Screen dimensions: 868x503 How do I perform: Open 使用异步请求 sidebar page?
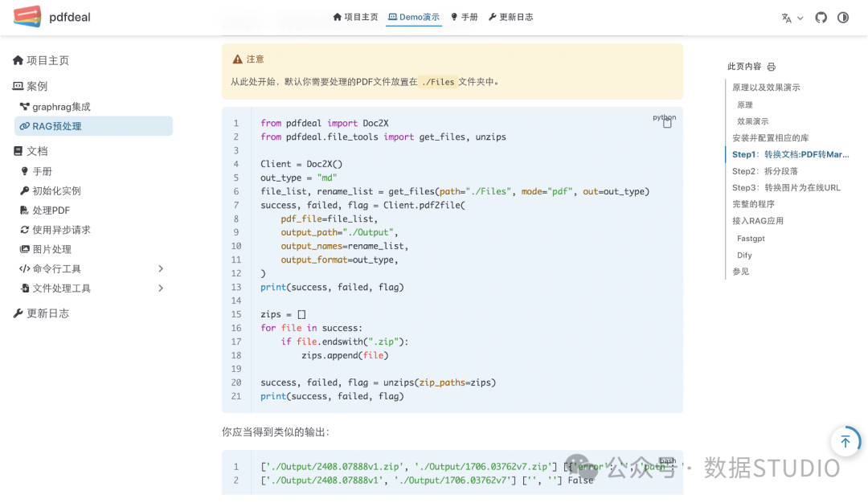pyautogui.click(x=55, y=230)
